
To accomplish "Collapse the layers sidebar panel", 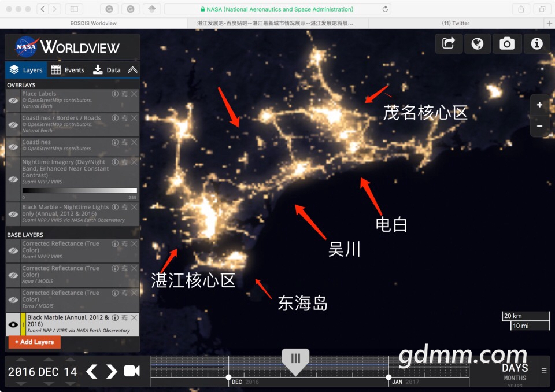I will [132, 70].
